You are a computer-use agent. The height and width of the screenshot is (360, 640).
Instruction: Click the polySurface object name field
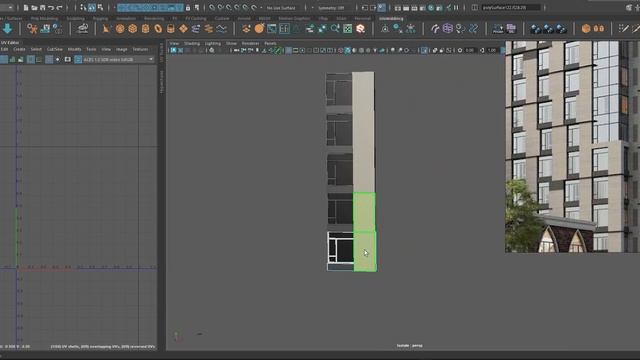coord(511,7)
